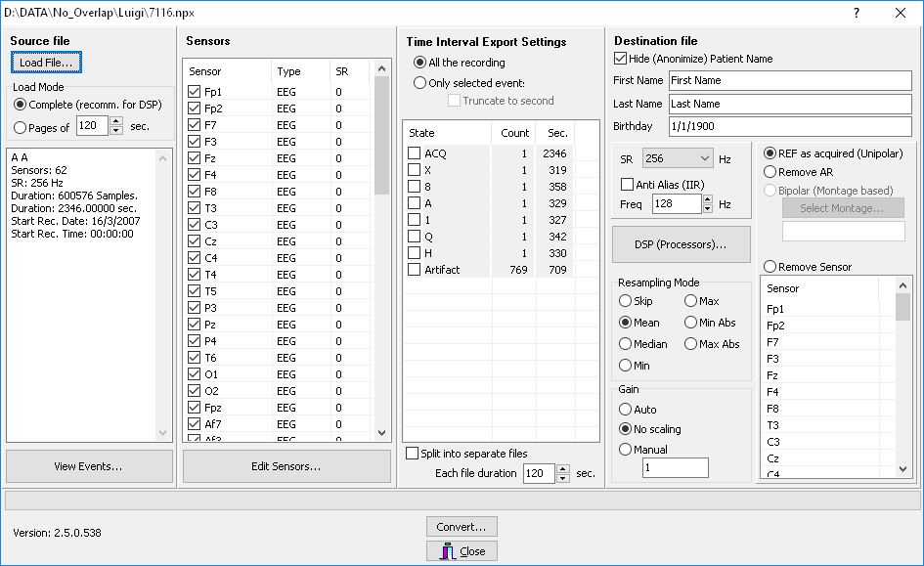Click the help question mark icon
Screen dimensions: 924x566
(x=857, y=13)
